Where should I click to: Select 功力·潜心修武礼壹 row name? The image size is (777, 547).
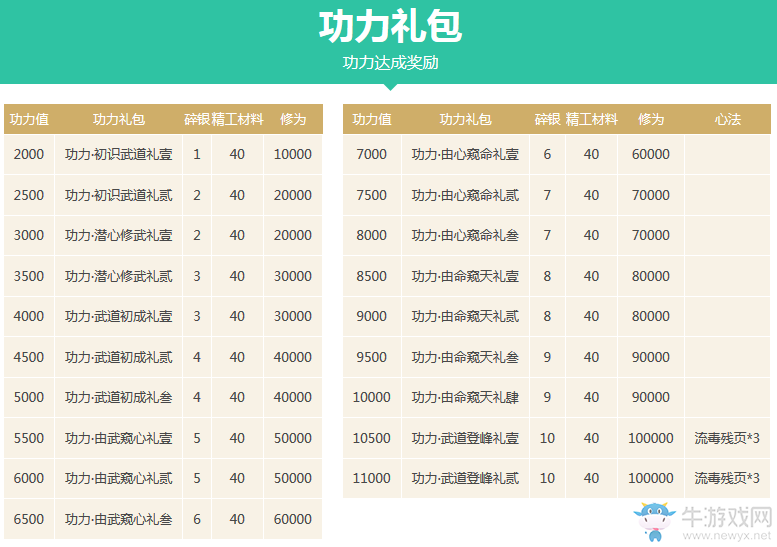118,235
